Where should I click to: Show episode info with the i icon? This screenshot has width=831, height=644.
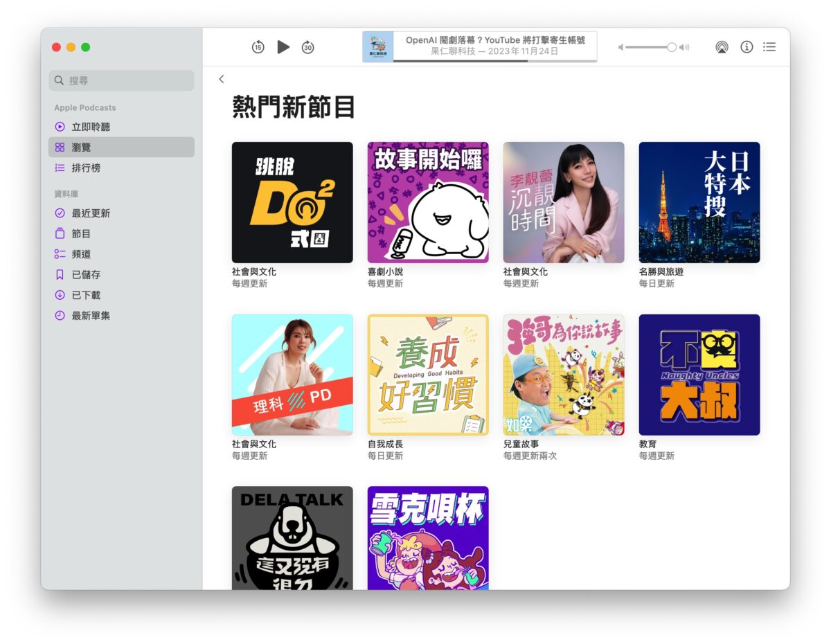click(x=747, y=47)
